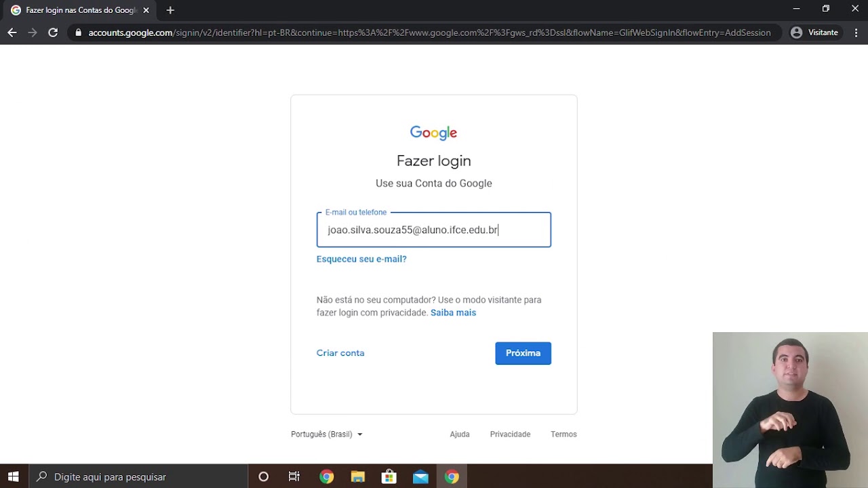Open the Windows Start menu

[x=14, y=476]
